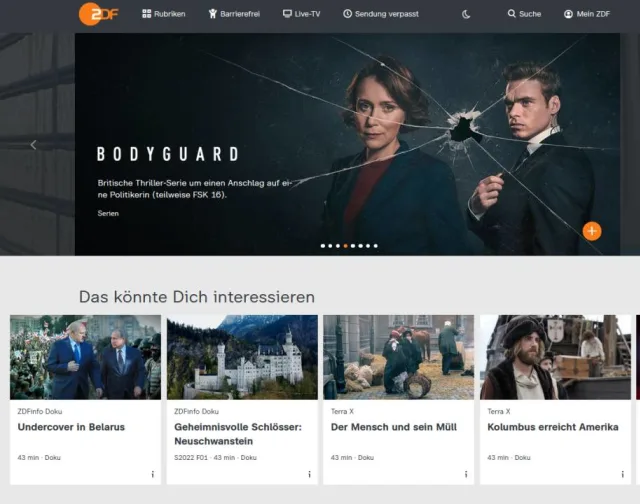Show previous carousel slide arrow
The image size is (640, 504).
33,145
